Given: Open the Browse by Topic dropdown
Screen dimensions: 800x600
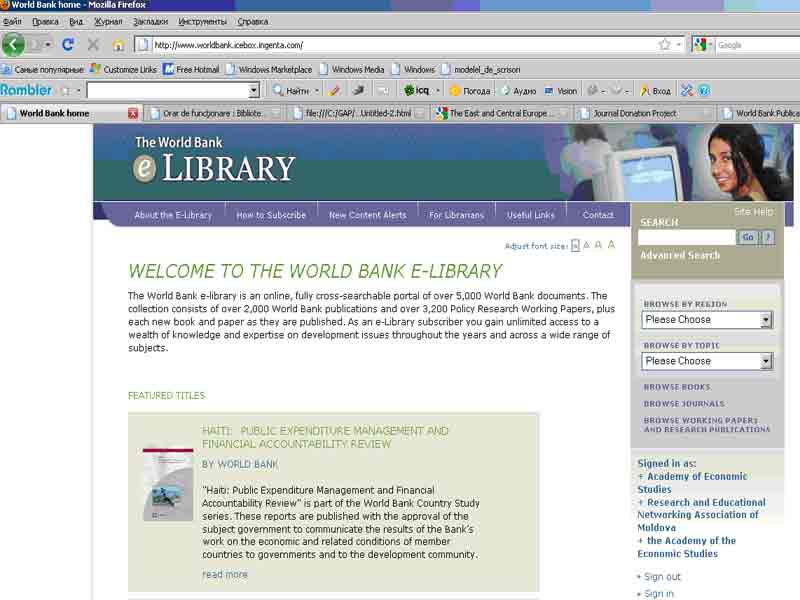Looking at the screenshot, I should 766,361.
